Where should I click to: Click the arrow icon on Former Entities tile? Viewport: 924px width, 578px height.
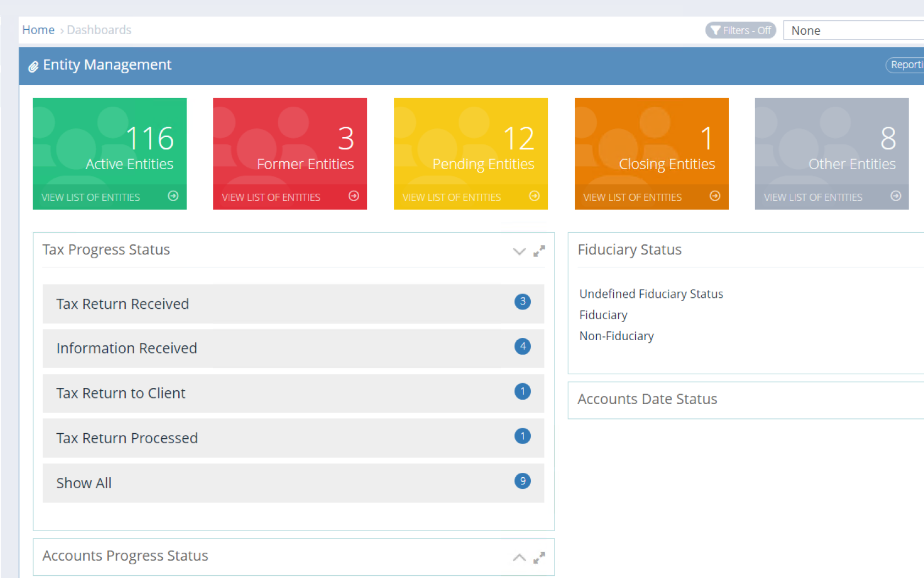click(354, 196)
